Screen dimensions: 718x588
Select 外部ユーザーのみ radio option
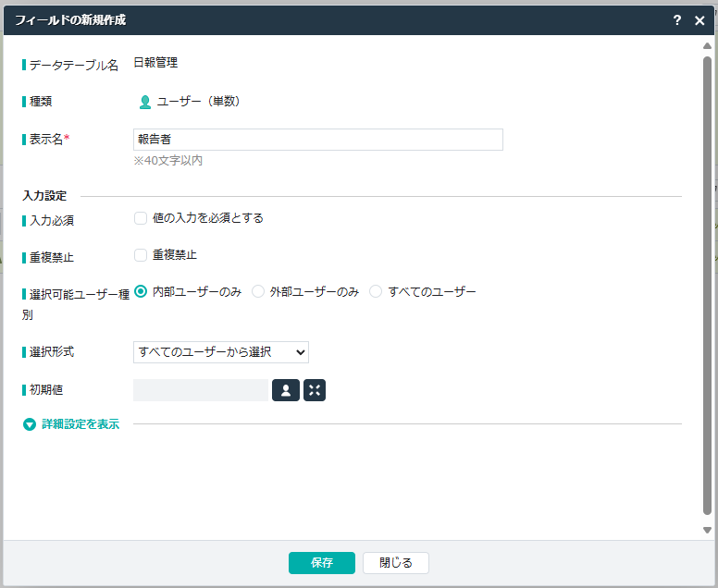[x=258, y=291]
